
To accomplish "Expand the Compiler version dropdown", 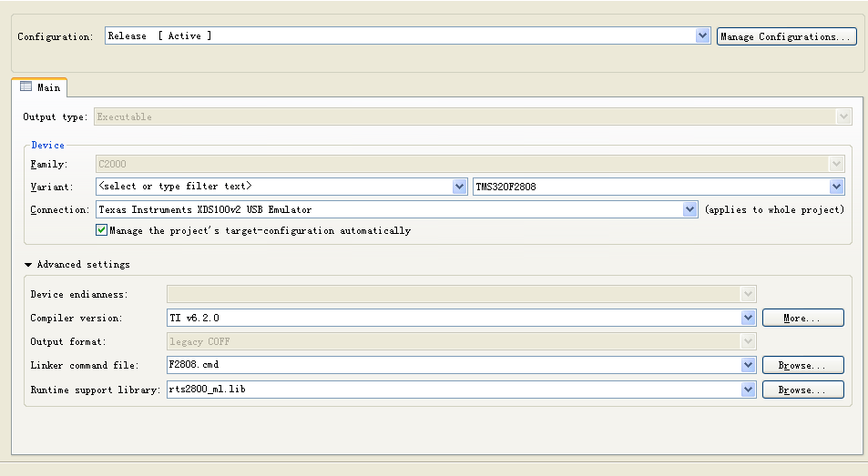I will pyautogui.click(x=749, y=318).
